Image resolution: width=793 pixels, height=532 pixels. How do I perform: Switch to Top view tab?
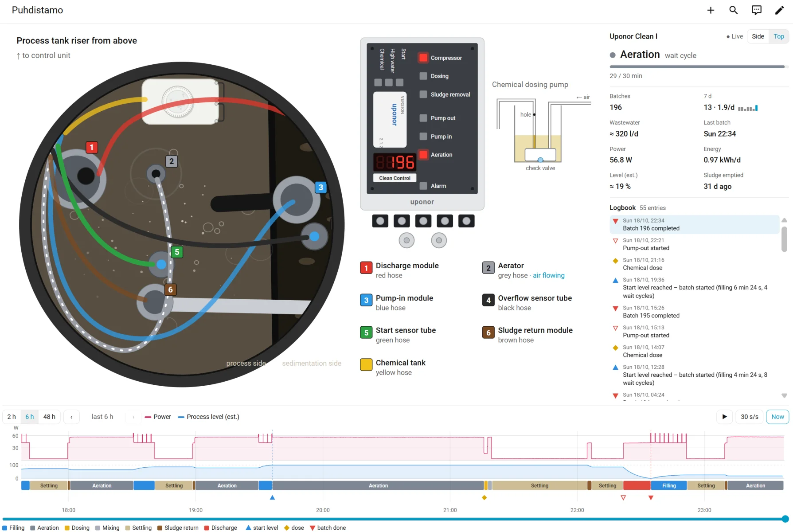(779, 36)
